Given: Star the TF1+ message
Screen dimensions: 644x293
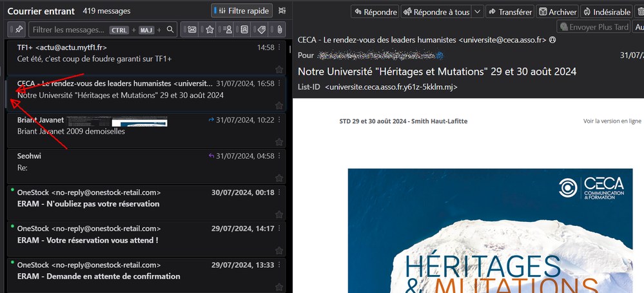Looking at the screenshot, I should (279, 70).
